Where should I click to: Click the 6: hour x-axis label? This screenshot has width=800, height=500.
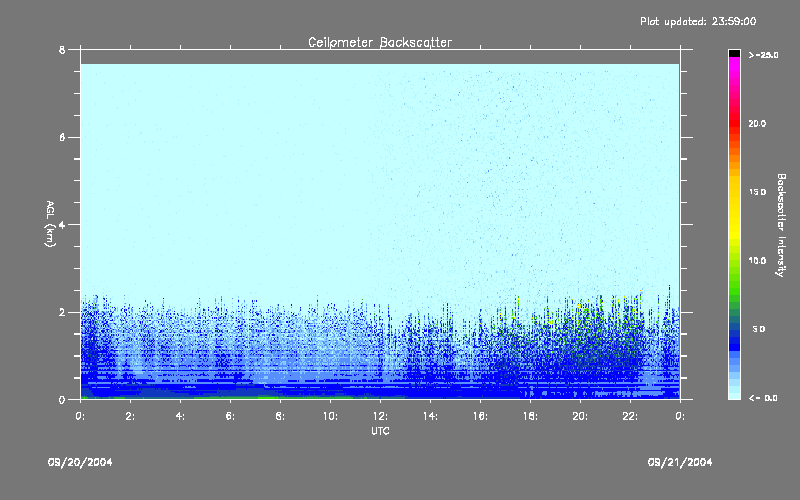pos(230,416)
